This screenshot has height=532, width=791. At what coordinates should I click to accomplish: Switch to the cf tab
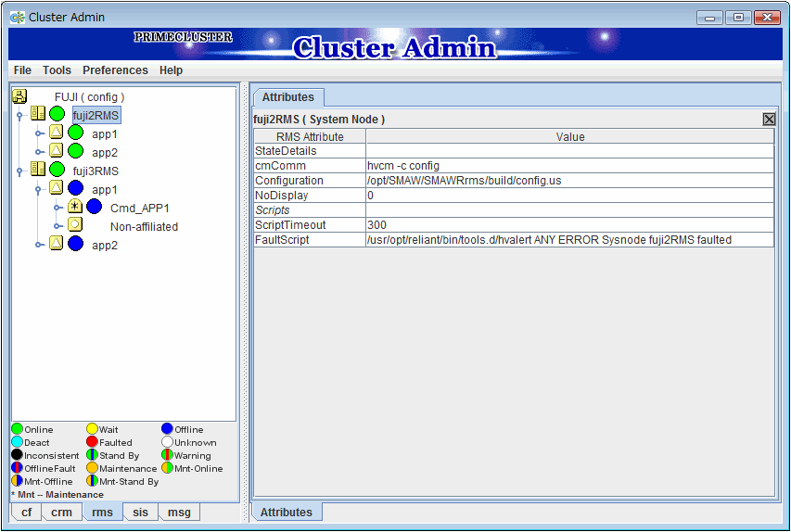coord(26,513)
